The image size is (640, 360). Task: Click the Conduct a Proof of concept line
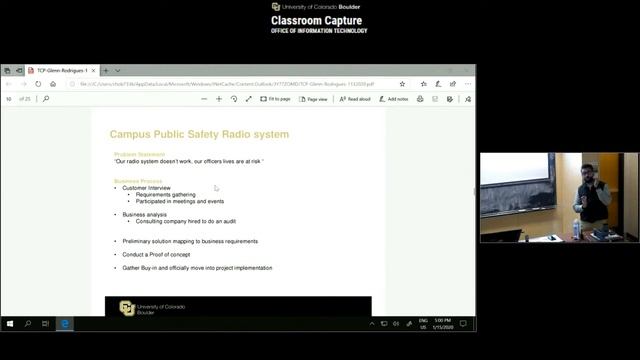pos(156,254)
